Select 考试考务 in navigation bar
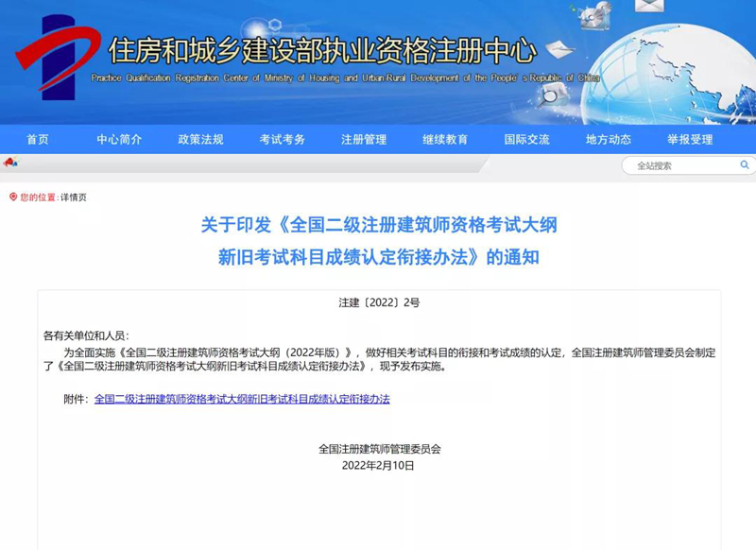The image size is (756, 550). 283,140
